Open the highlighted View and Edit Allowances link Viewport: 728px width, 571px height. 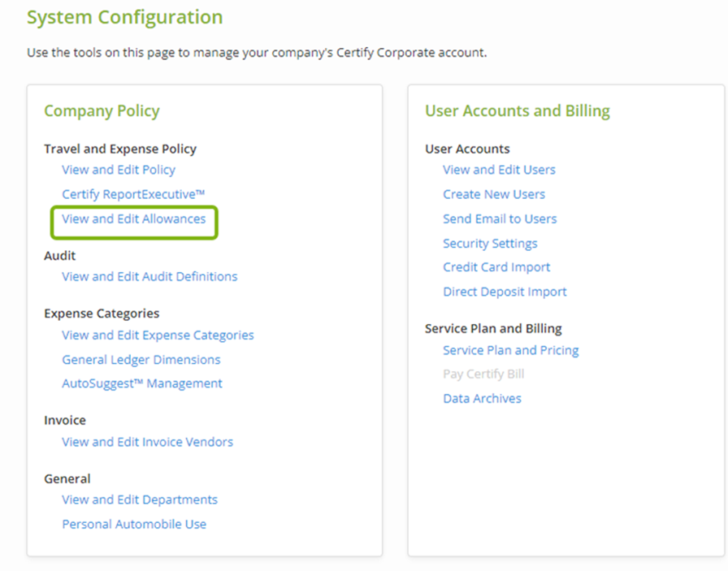coord(134,218)
